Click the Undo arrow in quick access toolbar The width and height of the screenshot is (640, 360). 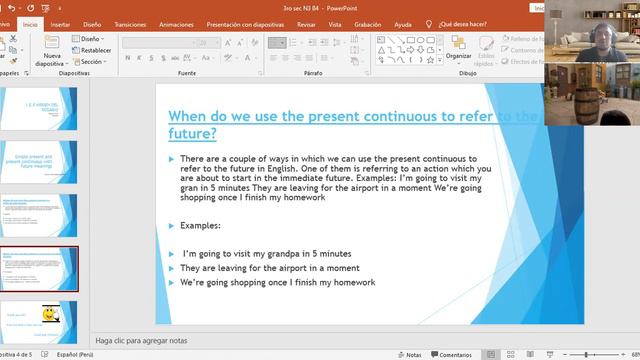pyautogui.click(x=11, y=8)
